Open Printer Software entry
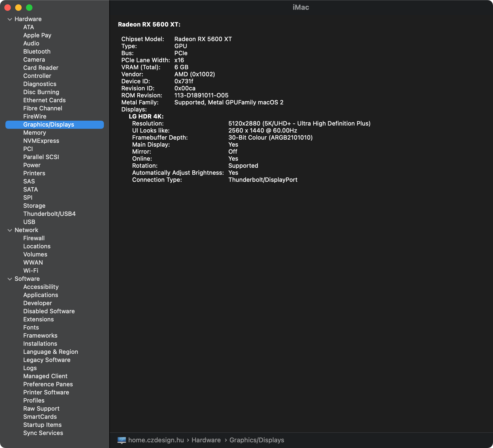 pos(46,392)
